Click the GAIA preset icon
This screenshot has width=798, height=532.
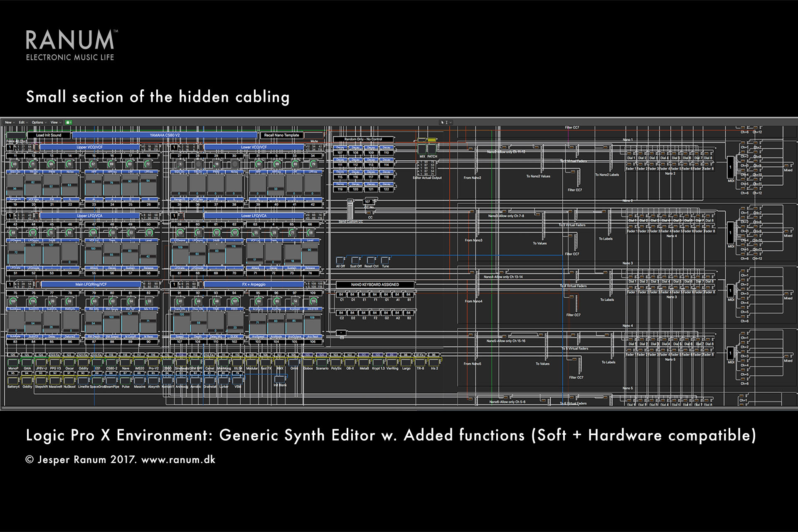[x=27, y=362]
